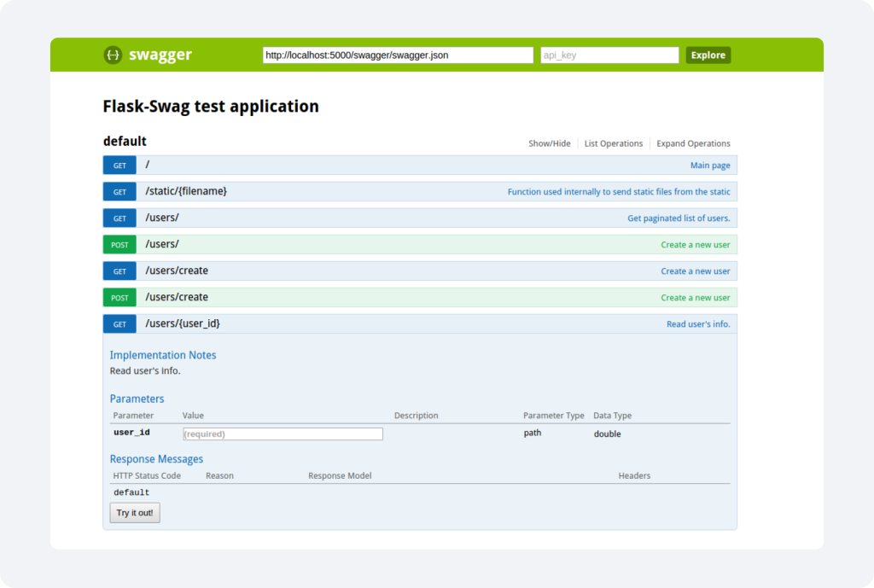Viewport: 874px width, 588px height.
Task: Click the GET badge for /static/{filename}
Action: pos(119,192)
